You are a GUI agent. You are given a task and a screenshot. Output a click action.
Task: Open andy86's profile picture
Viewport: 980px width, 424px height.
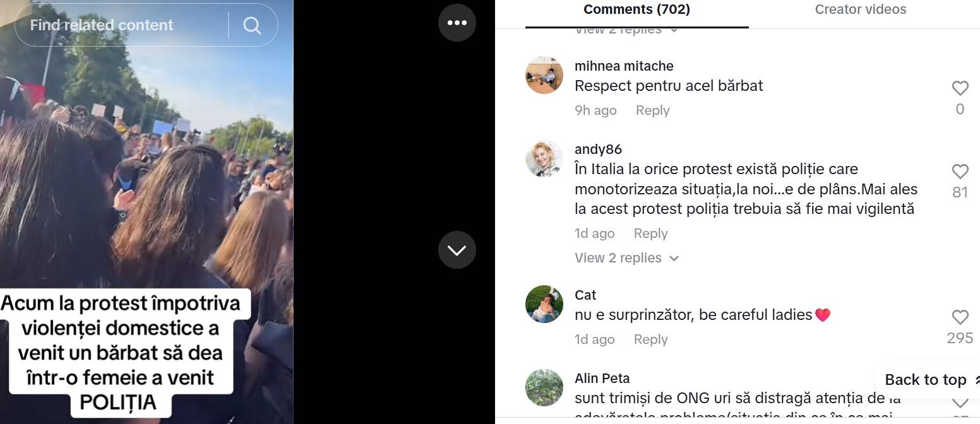544,158
